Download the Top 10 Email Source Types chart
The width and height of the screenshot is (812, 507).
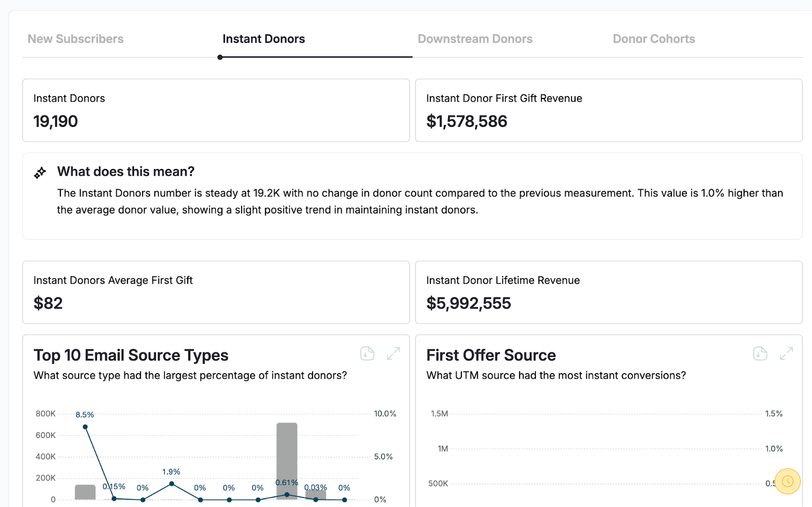click(x=367, y=353)
